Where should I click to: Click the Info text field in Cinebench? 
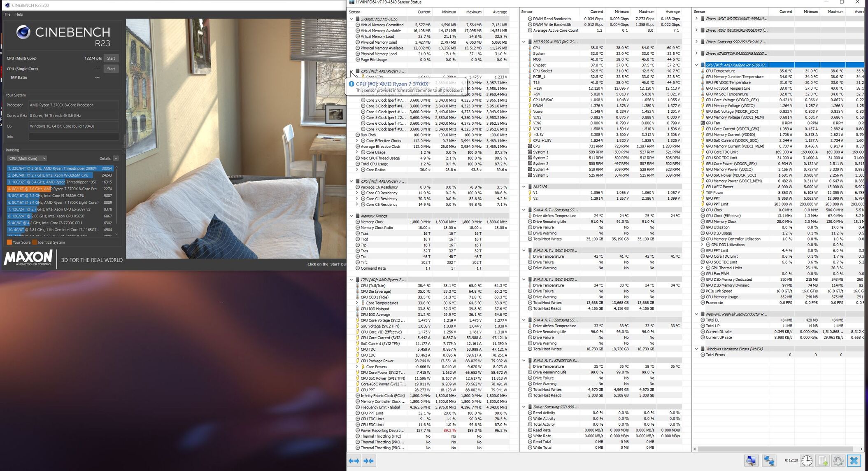[74, 137]
